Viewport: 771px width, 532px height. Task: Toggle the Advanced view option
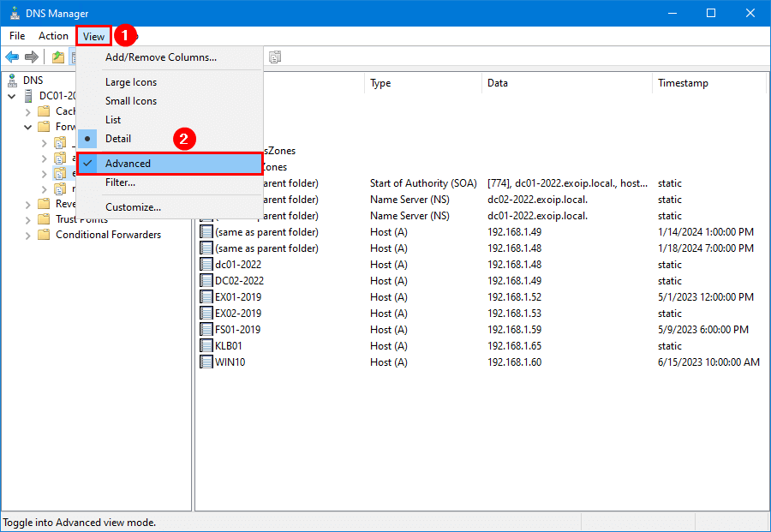tap(128, 164)
